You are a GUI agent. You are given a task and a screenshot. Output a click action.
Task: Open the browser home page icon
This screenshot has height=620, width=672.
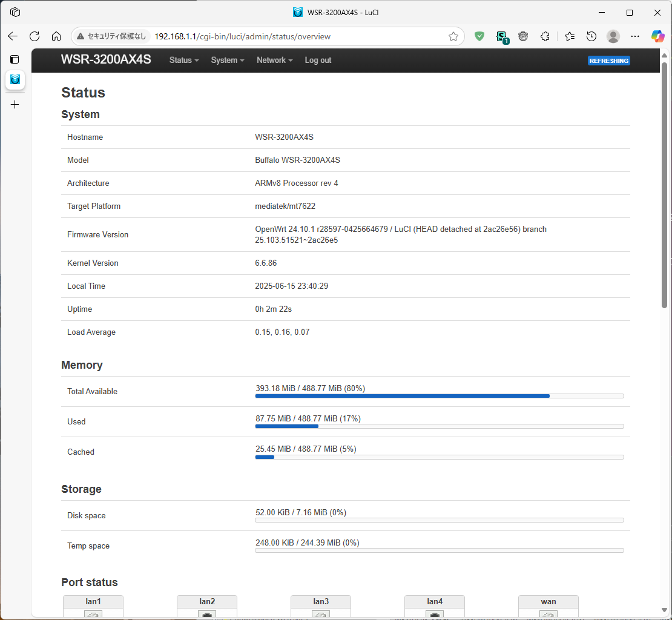56,36
